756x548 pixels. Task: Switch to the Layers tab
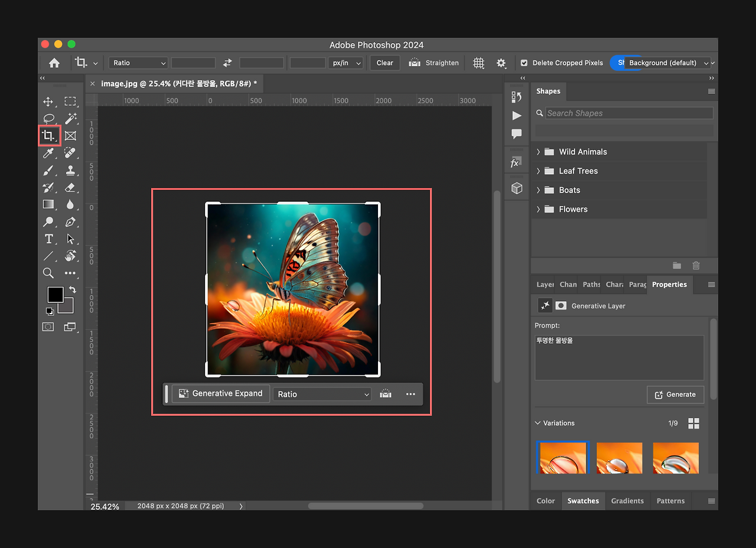pyautogui.click(x=545, y=285)
